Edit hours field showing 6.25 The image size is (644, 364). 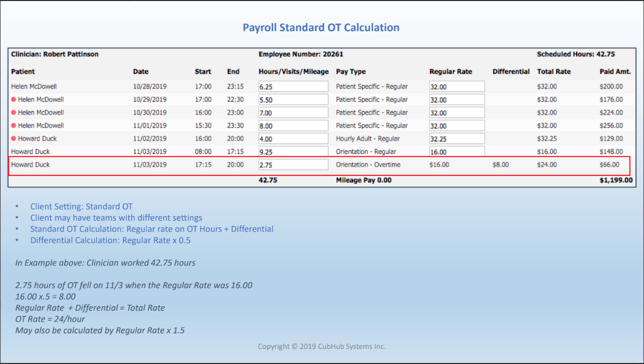[x=293, y=86]
